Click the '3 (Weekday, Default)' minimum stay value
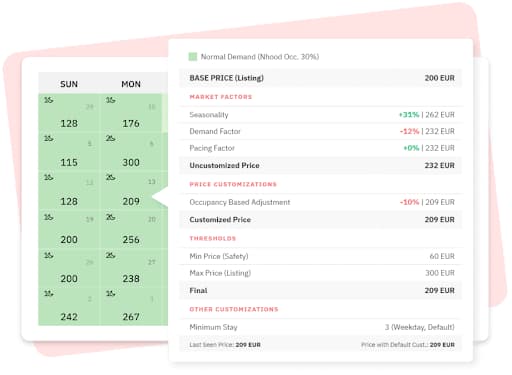 [420, 327]
